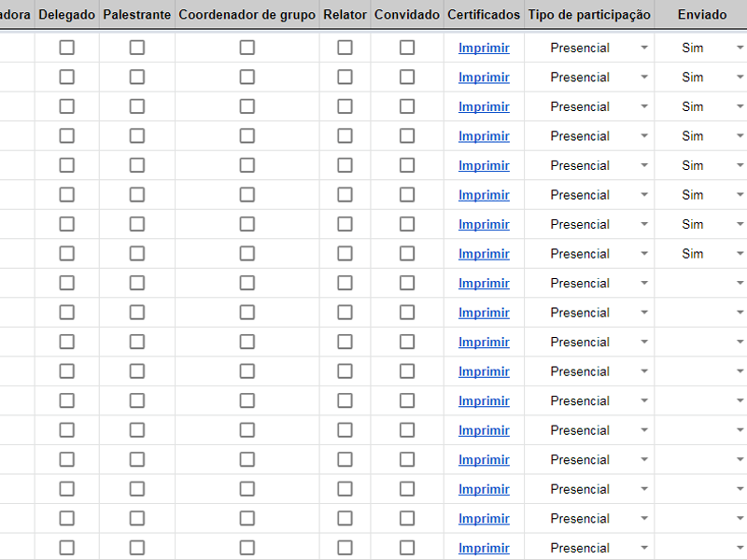This screenshot has height=560, width=747.
Task: Click the 'Sim' cell in the first row
Action: pos(692,48)
